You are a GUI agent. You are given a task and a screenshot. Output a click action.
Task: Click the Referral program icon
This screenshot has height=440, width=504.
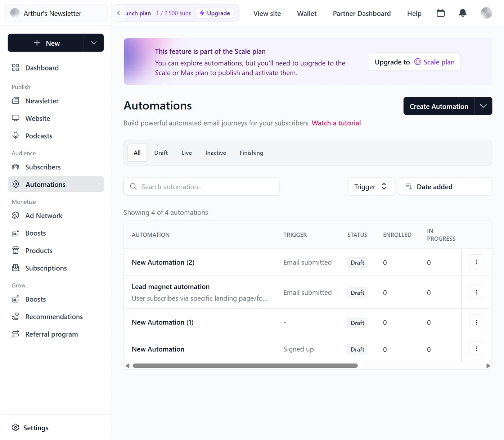pos(15,334)
